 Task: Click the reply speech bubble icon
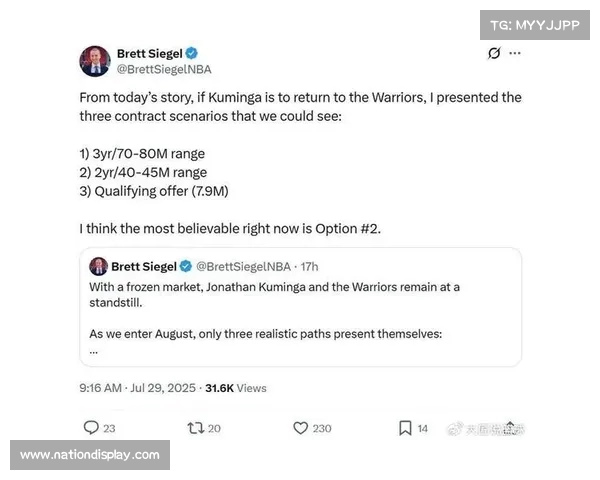tap(91, 428)
